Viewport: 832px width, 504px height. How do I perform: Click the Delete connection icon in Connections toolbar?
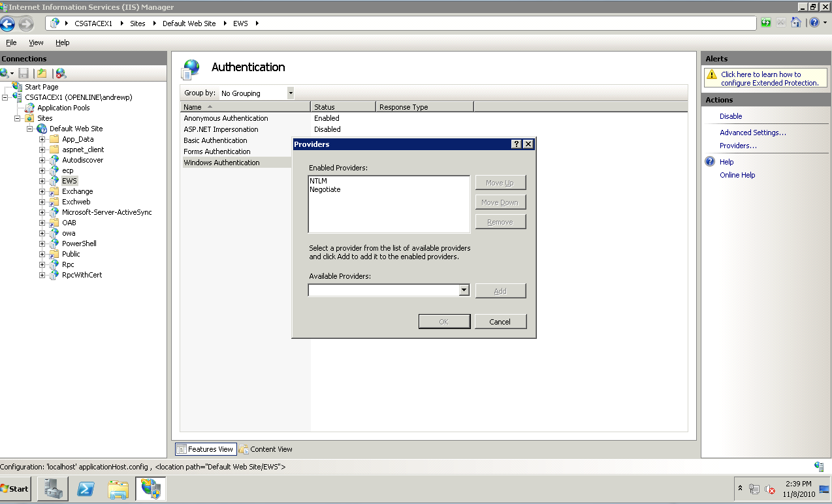coord(61,73)
